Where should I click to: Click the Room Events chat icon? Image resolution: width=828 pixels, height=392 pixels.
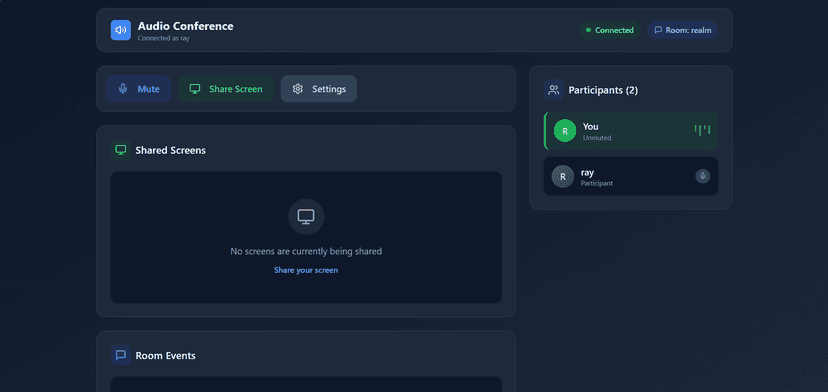tap(120, 355)
